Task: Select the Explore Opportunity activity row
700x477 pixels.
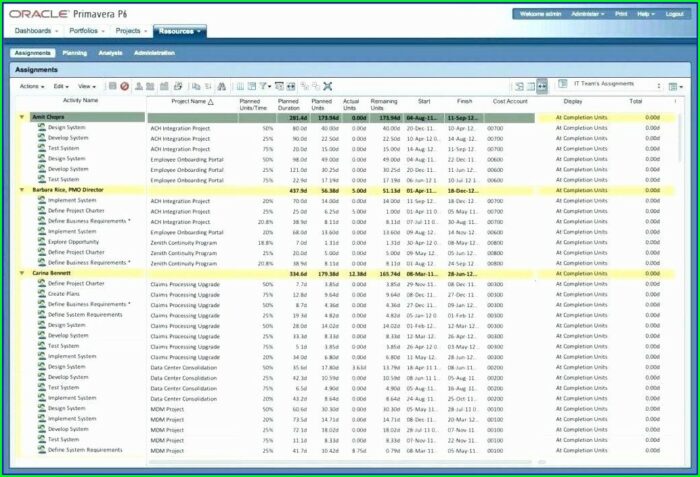Action: coord(344,243)
